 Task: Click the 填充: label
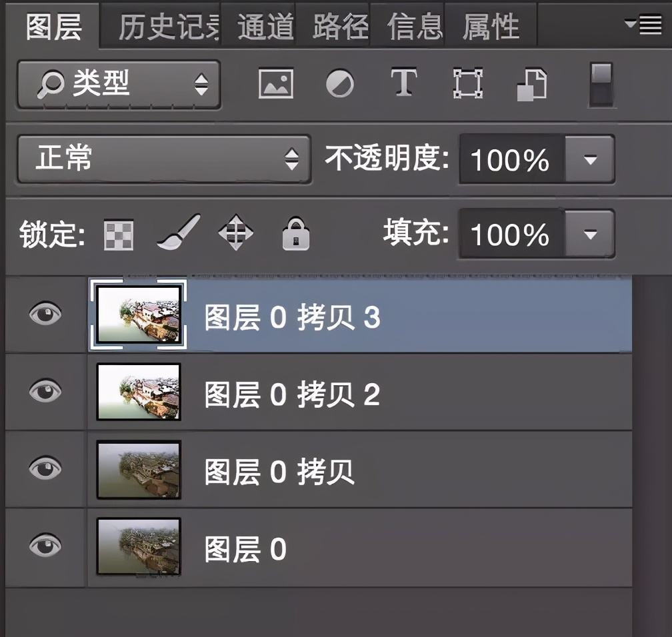pyautogui.click(x=417, y=232)
